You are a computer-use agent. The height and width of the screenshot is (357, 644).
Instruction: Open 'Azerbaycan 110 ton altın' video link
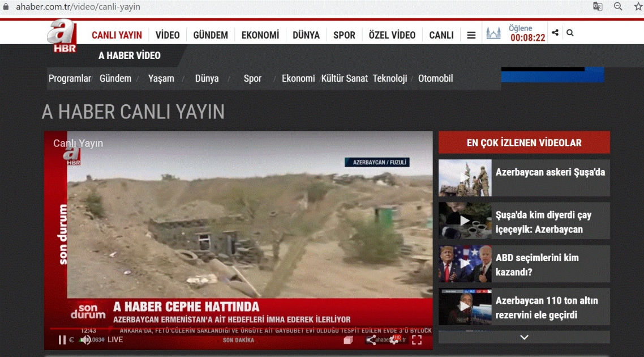pos(547,308)
